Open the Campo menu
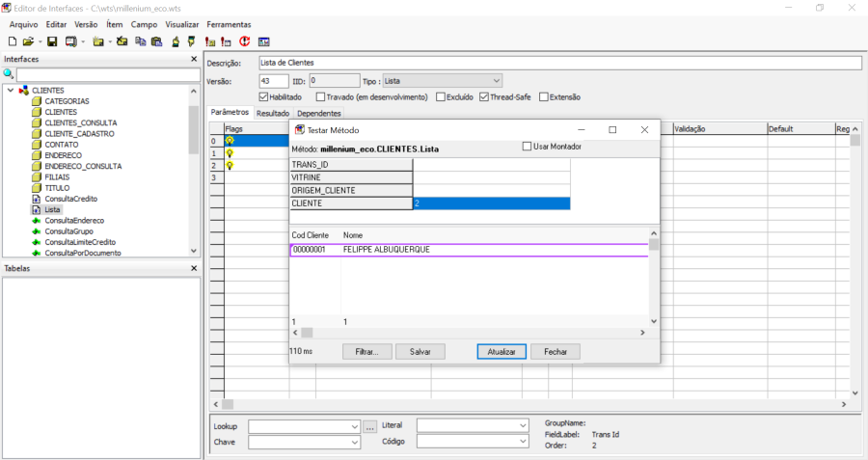Screen dimensions: 868x460 point(144,24)
